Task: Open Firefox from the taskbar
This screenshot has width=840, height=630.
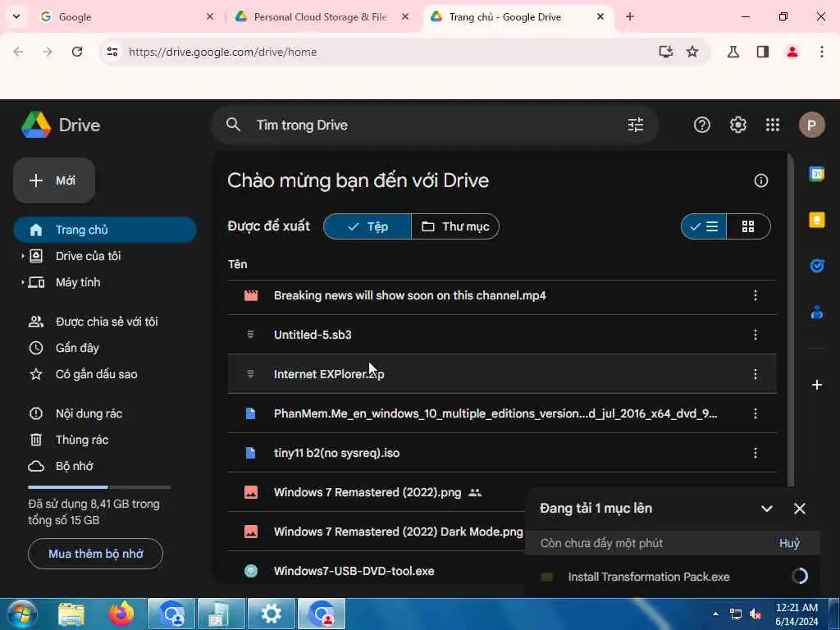Action: 121,614
